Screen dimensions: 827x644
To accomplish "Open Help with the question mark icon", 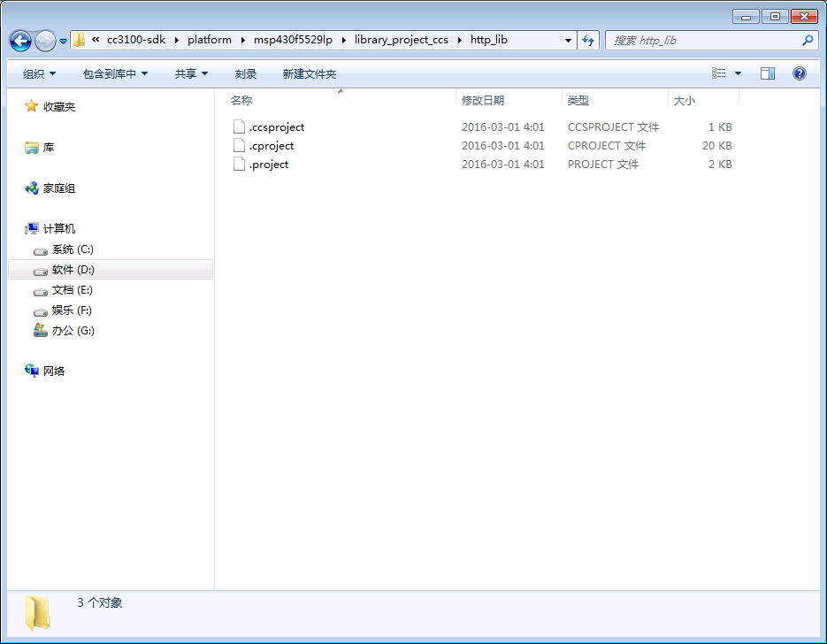I will tap(799, 73).
